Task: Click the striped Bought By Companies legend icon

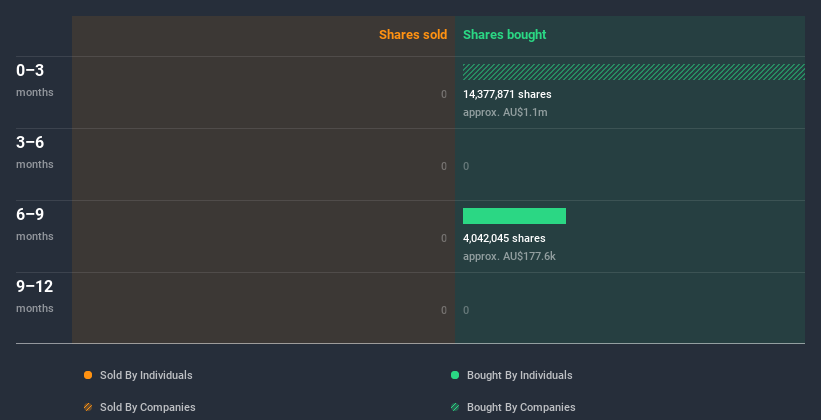Action: point(455,407)
